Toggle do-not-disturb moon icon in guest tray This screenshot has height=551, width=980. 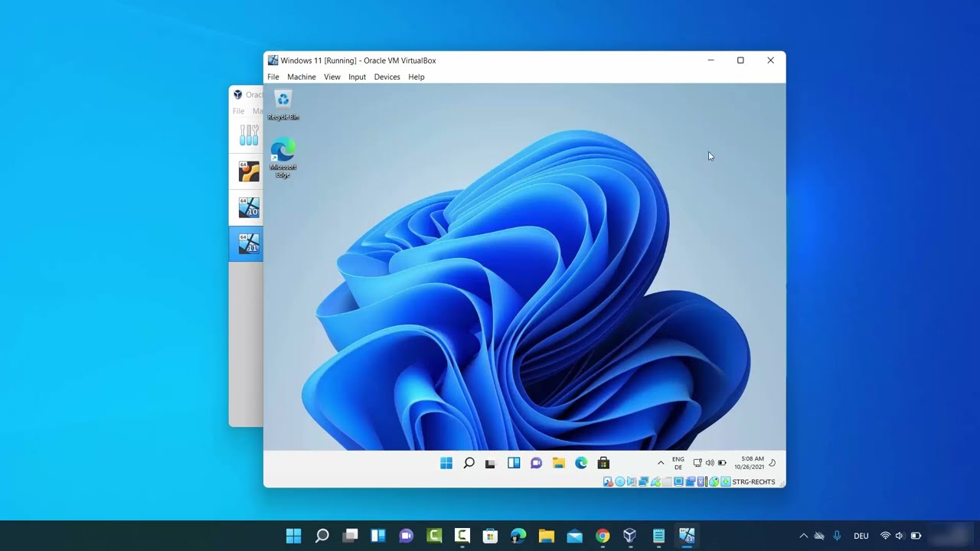point(773,462)
